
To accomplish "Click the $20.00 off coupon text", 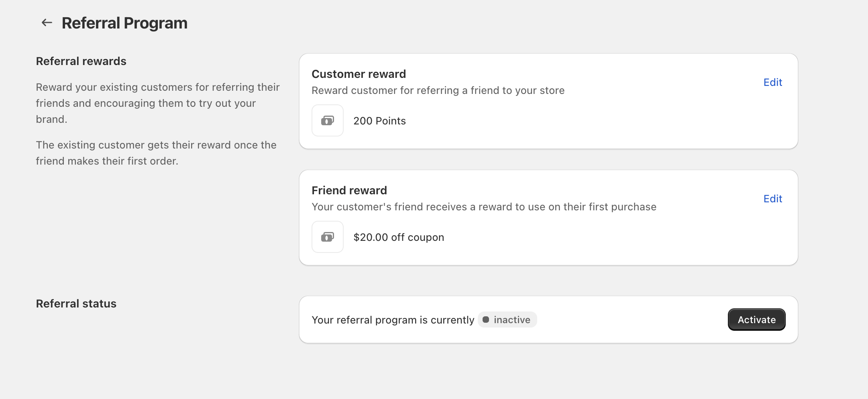I will [x=398, y=237].
